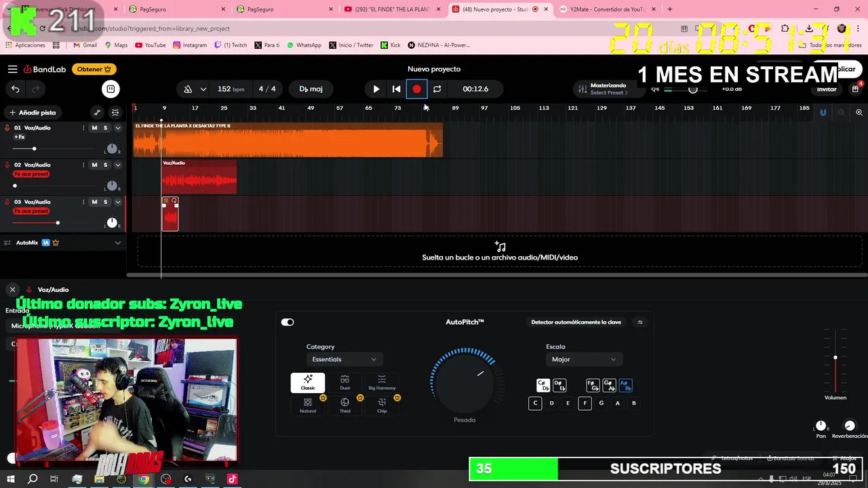Open the Escala Major dropdown
This screenshot has width=868, height=488.
click(583, 359)
